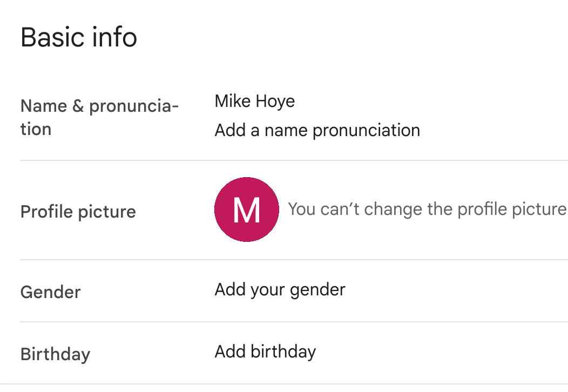Click the Birthday row label
This screenshot has height=392, width=568.
[x=55, y=354]
